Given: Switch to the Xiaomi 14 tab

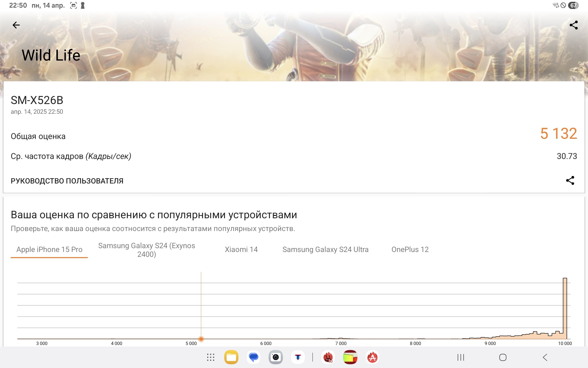Looking at the screenshot, I should point(241,249).
